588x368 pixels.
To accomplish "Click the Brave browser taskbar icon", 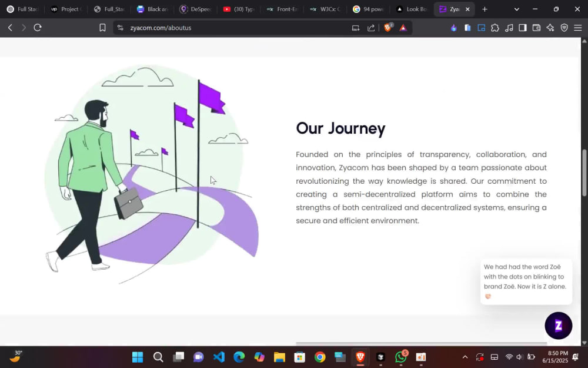I will tap(360, 357).
